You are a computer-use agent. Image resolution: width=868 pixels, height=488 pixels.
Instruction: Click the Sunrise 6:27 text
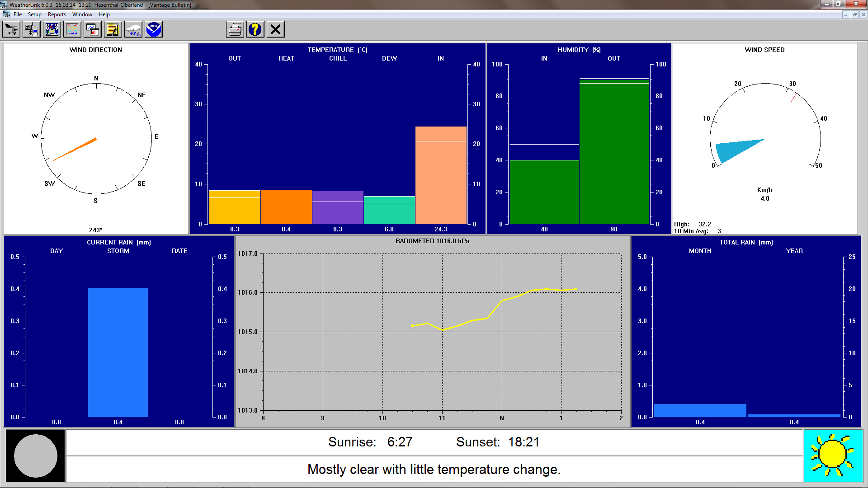(x=370, y=442)
